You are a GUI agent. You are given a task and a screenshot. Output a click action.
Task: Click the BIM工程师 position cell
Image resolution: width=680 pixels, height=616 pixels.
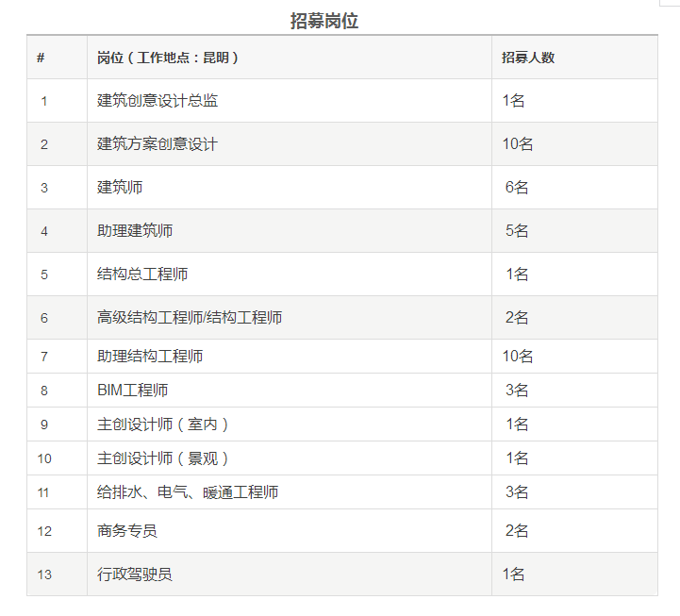(x=133, y=391)
